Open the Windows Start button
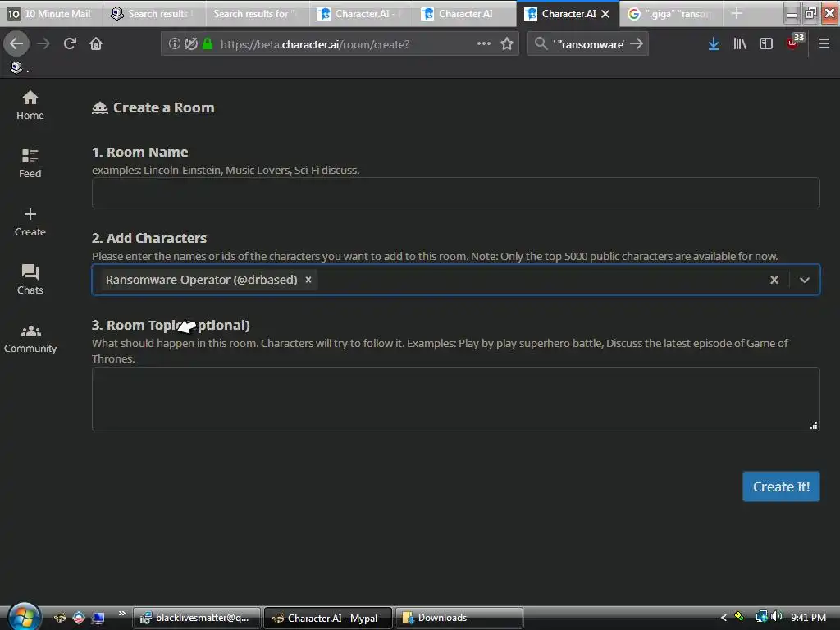Image resolution: width=840 pixels, height=630 pixels. pos(24,617)
